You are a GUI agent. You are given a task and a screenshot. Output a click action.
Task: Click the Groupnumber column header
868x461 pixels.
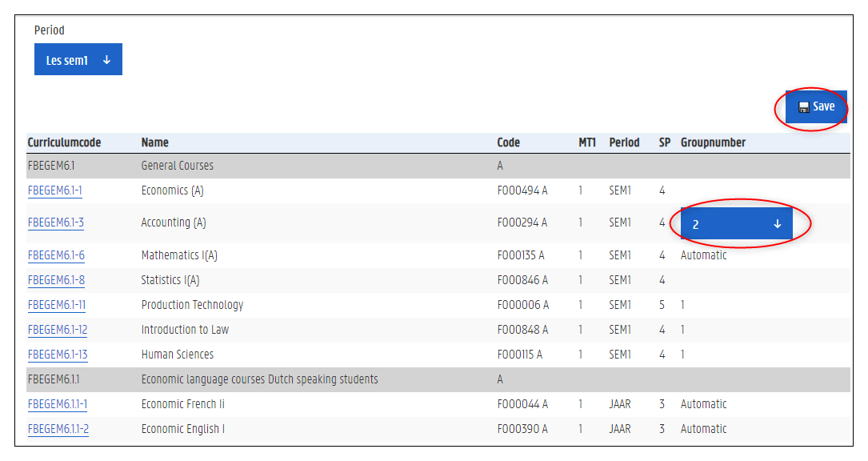pos(713,142)
